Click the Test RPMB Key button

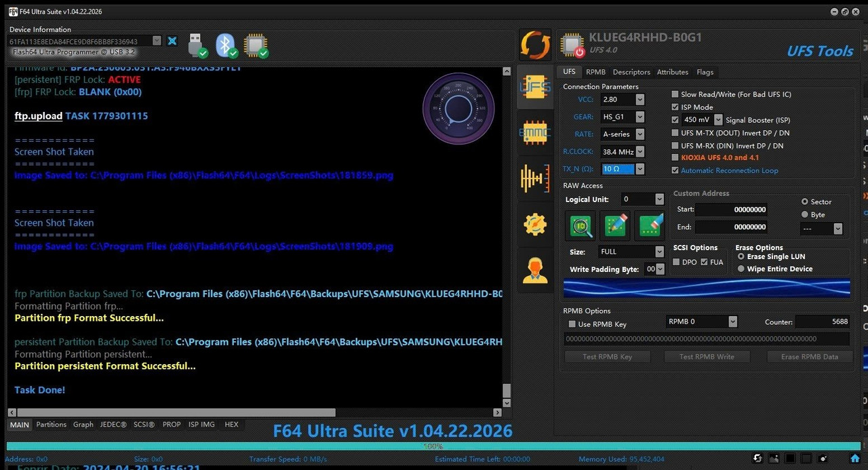(607, 357)
